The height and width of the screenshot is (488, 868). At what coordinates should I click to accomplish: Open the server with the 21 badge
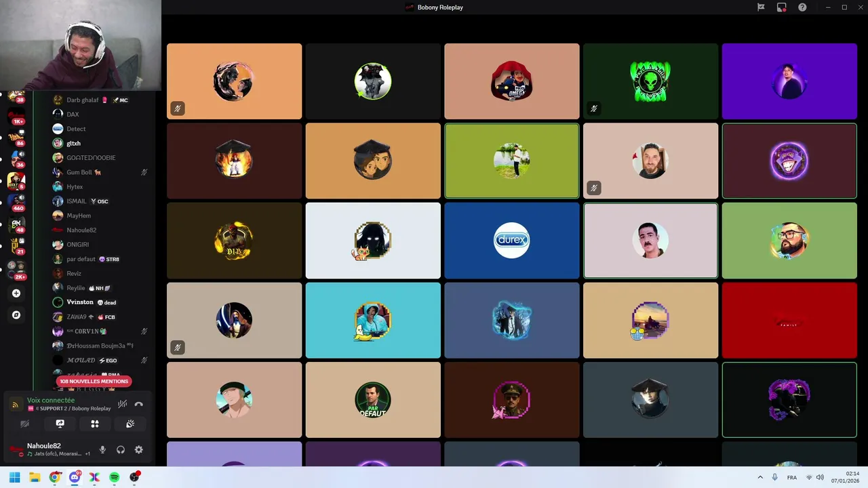[16, 246]
